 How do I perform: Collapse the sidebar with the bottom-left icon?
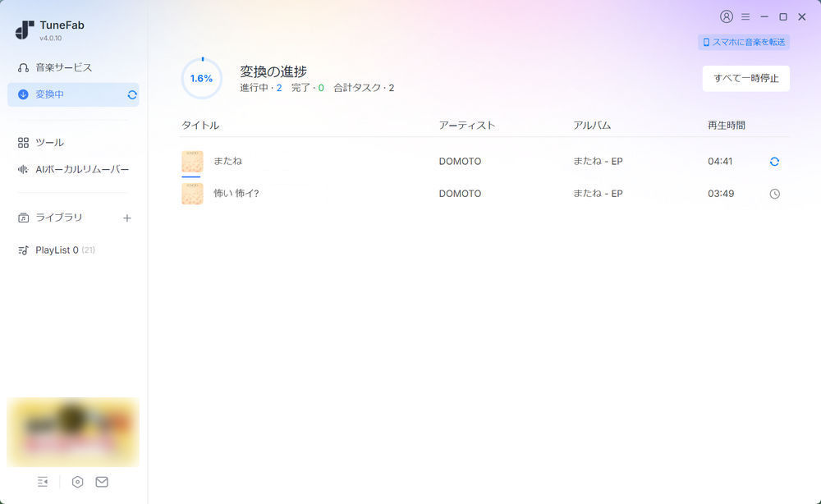pyautogui.click(x=43, y=482)
